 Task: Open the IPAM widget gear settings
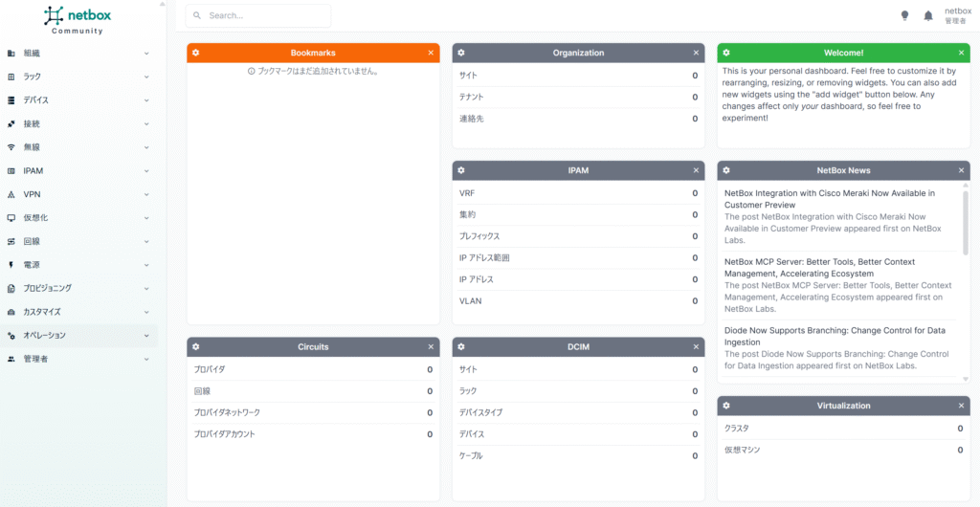tap(460, 170)
